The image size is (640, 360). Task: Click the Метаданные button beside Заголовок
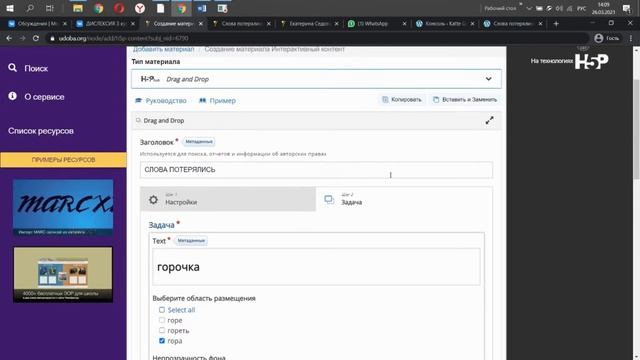pos(199,142)
